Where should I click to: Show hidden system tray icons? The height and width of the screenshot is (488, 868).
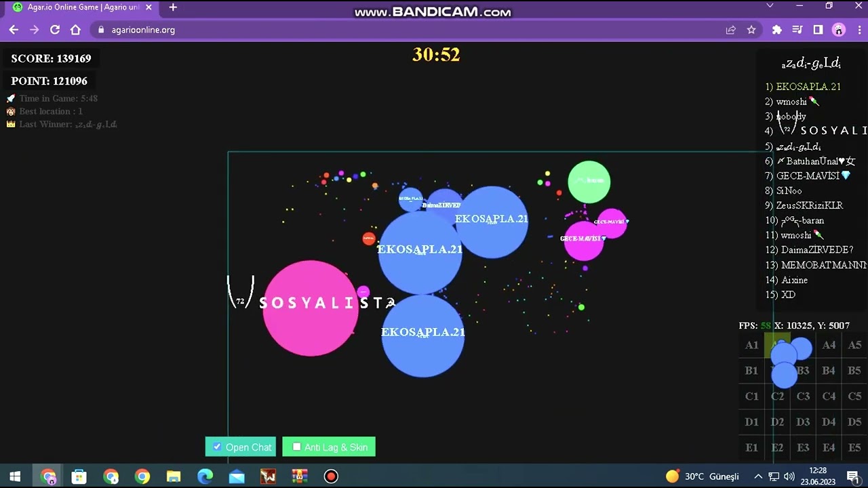tap(758, 476)
